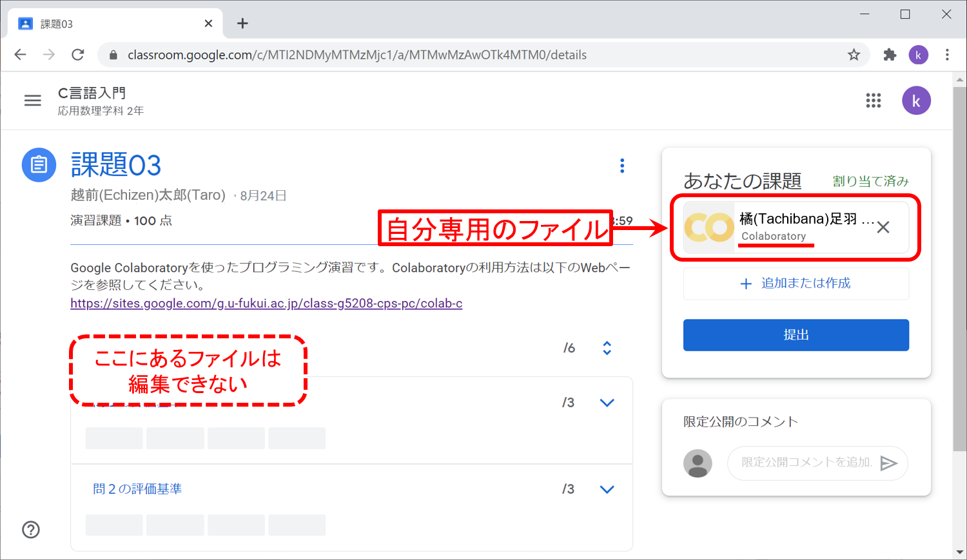
Task: Click the browser forward arrow
Action: point(49,55)
